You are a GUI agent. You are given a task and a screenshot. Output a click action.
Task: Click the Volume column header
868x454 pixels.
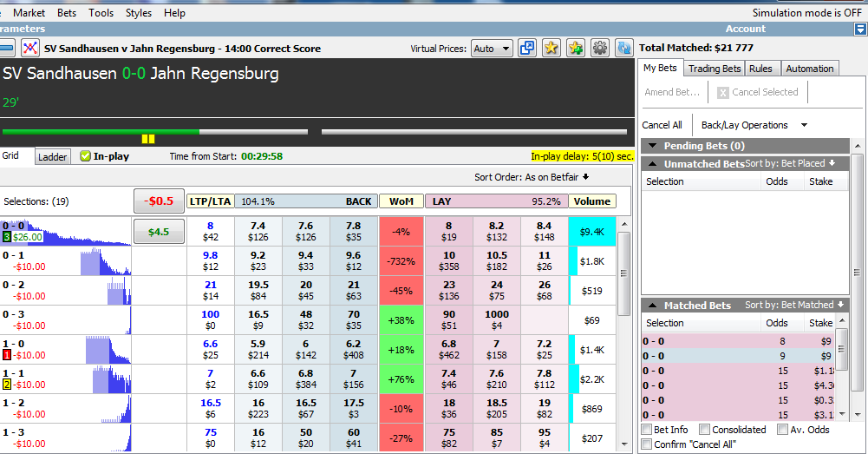tap(591, 201)
